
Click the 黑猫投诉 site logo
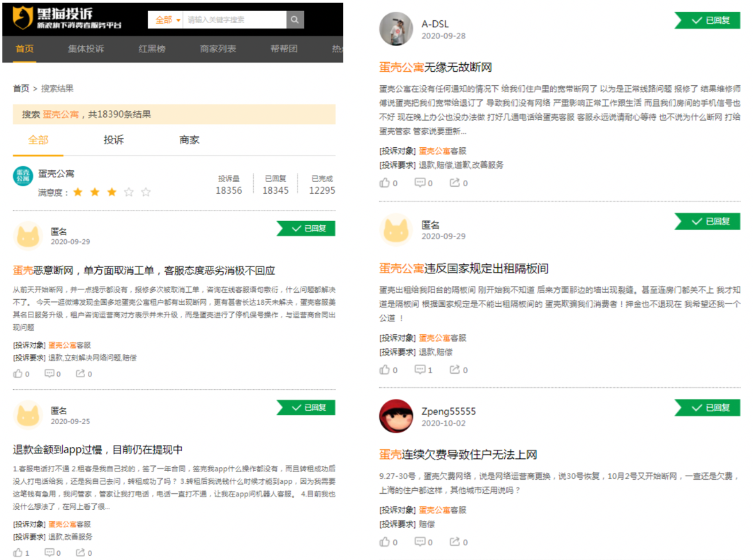[x=52, y=18]
